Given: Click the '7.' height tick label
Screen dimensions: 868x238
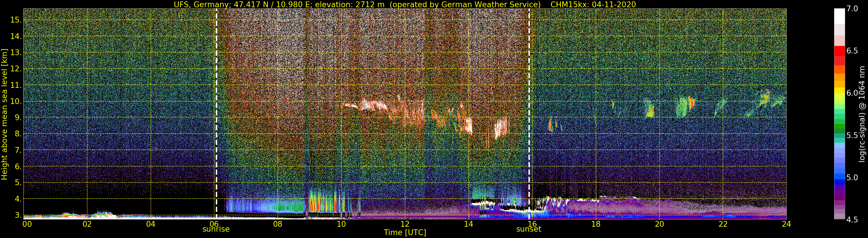Looking at the screenshot, I should tap(18, 150).
